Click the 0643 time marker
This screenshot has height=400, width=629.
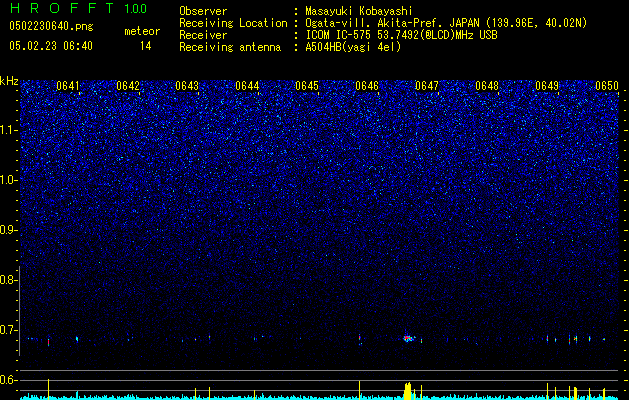pos(187,86)
